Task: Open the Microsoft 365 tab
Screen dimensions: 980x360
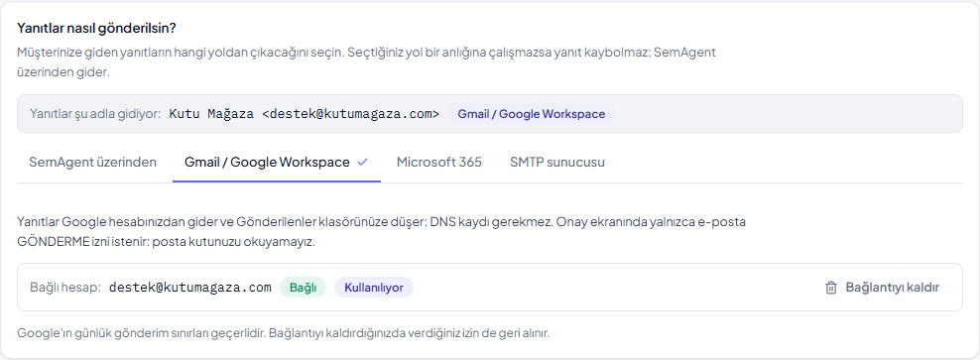Action: pyautogui.click(x=438, y=162)
